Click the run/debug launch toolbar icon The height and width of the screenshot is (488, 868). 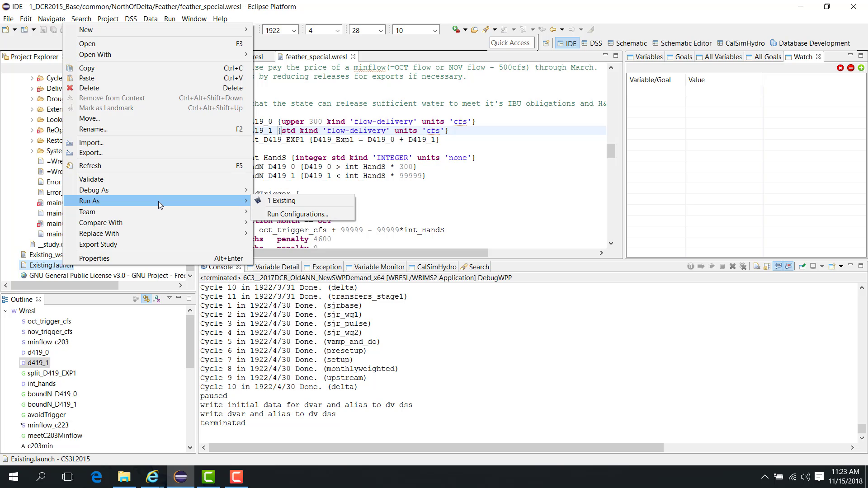click(456, 30)
